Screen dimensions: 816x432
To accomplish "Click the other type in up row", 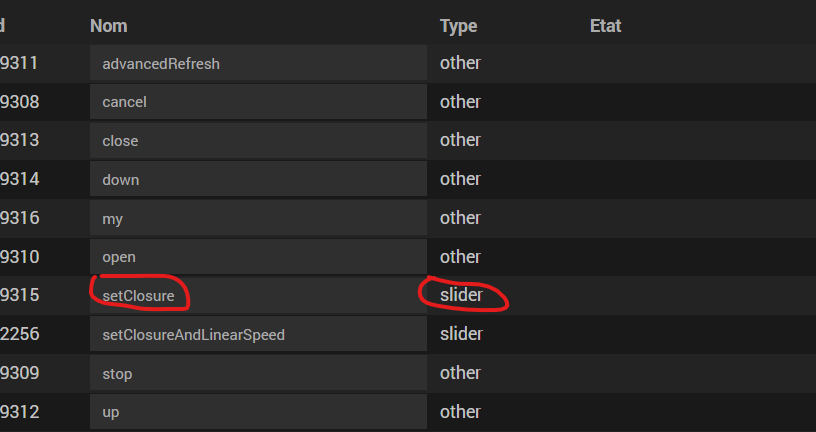I will (460, 412).
